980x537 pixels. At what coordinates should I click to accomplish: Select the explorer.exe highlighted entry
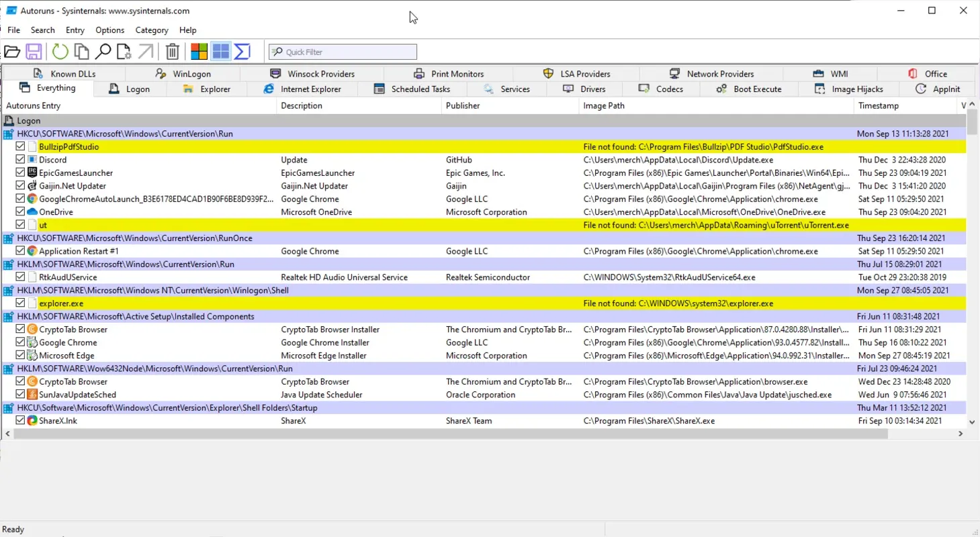[x=484, y=303]
